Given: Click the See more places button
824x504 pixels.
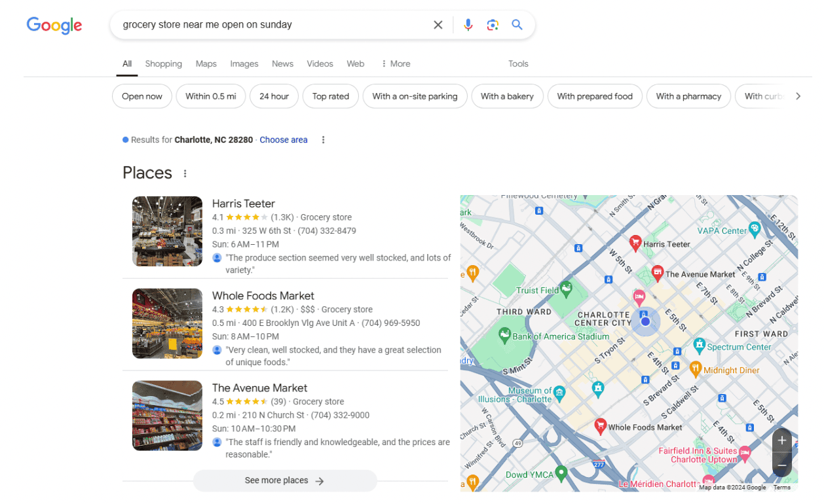Looking at the screenshot, I should click(285, 480).
